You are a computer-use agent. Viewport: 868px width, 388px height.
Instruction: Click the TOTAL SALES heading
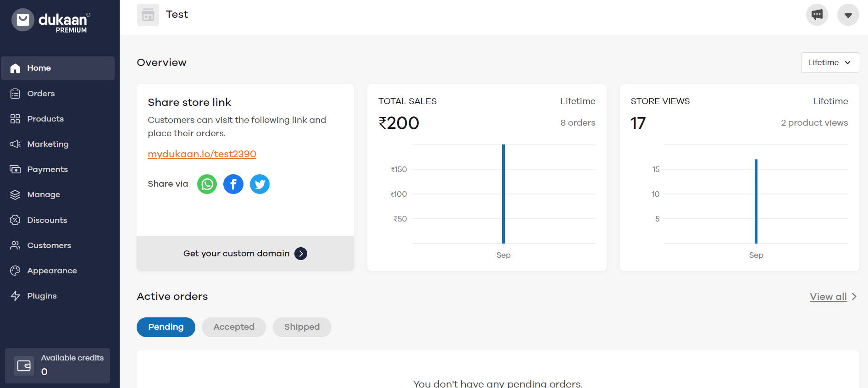point(408,101)
